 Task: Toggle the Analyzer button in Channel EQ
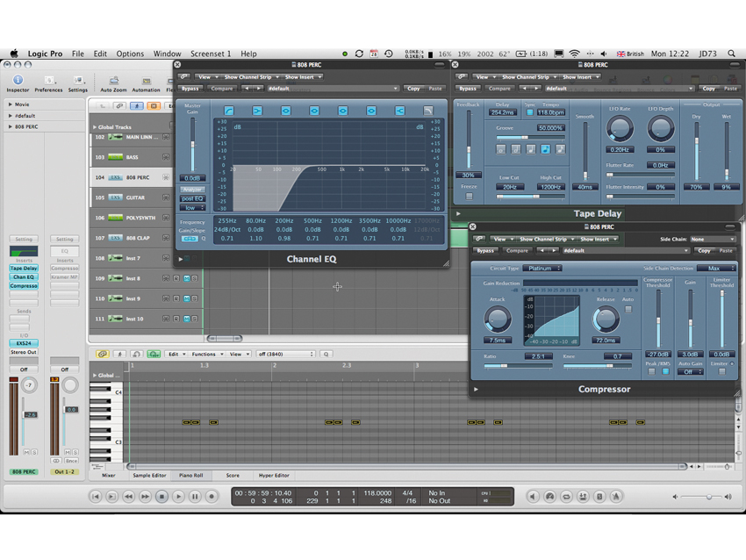tap(192, 190)
